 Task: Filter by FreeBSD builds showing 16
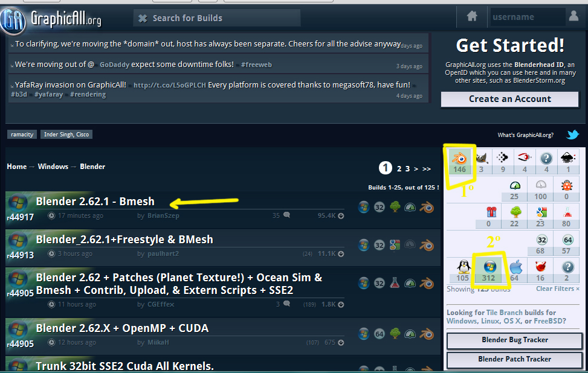(540, 271)
